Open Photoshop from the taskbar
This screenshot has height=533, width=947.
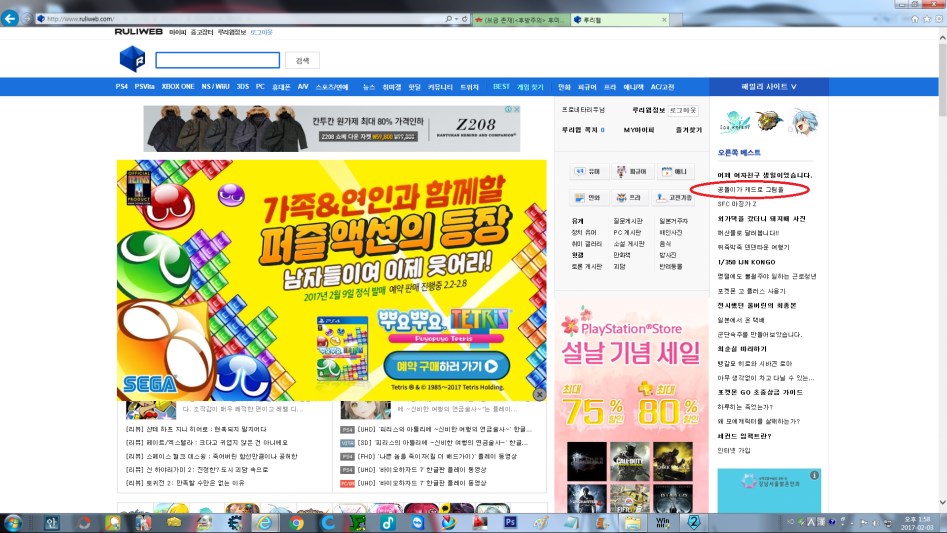point(510,523)
